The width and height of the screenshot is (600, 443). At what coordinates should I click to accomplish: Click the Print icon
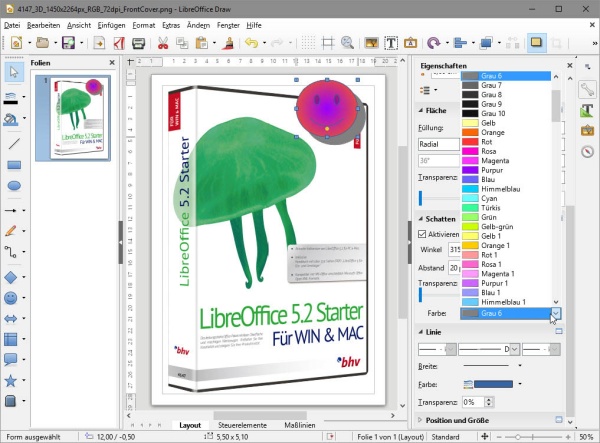point(138,43)
